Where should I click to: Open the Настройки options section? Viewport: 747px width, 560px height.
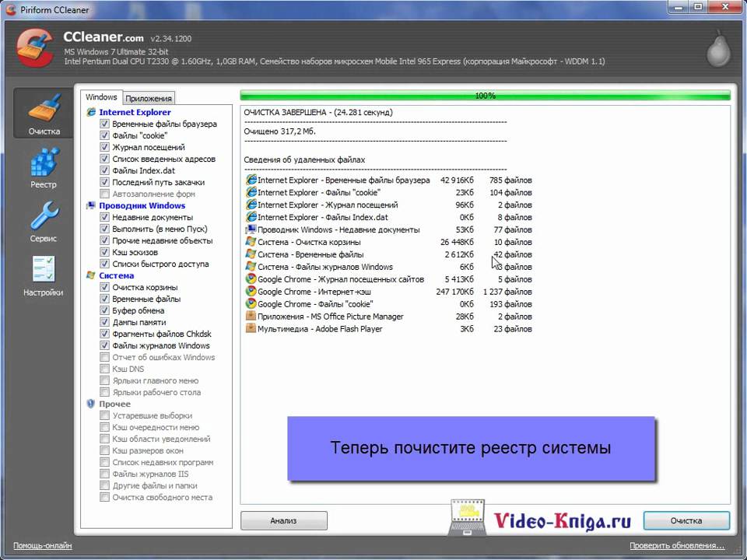point(44,275)
